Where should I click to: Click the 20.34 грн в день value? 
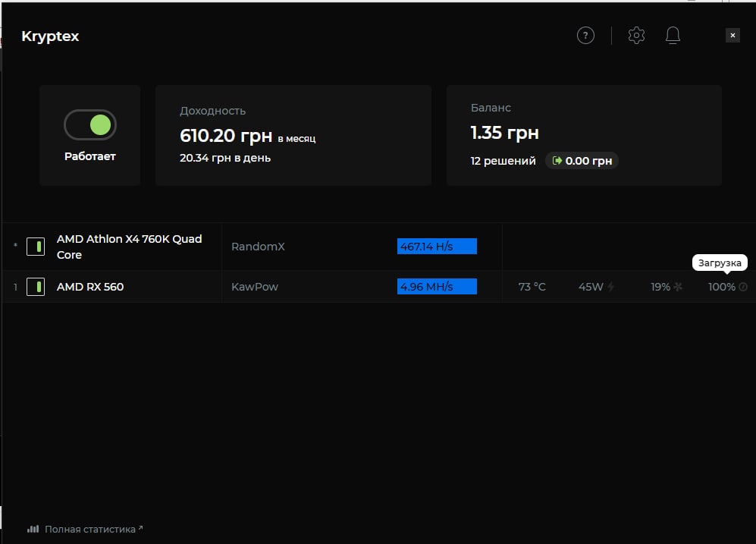(x=225, y=158)
